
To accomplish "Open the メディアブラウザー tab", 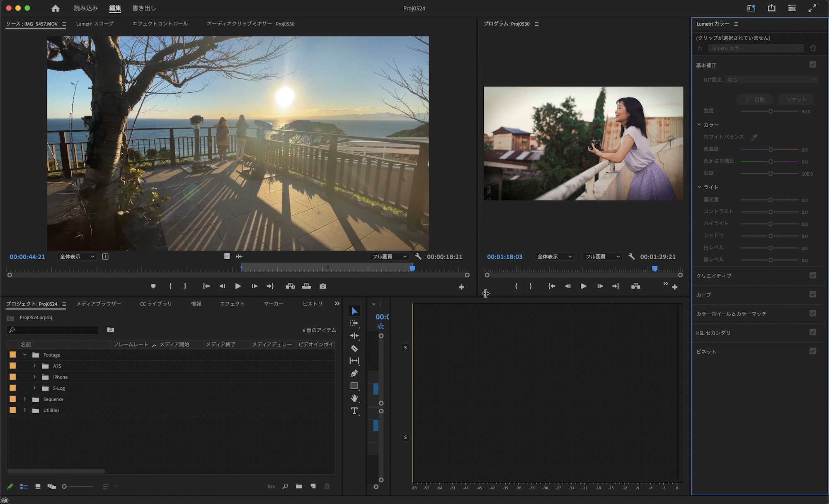I will (99, 304).
